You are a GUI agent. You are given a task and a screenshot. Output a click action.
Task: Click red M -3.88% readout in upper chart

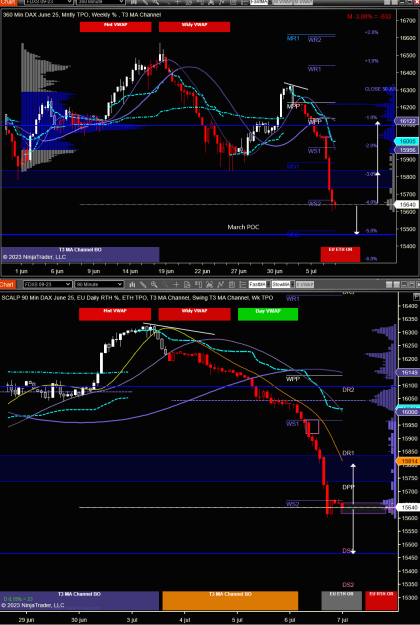(369, 17)
